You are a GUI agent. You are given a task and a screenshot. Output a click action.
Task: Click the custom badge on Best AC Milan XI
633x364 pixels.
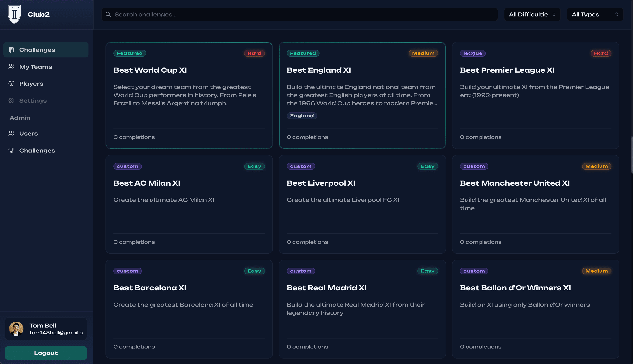click(x=128, y=166)
